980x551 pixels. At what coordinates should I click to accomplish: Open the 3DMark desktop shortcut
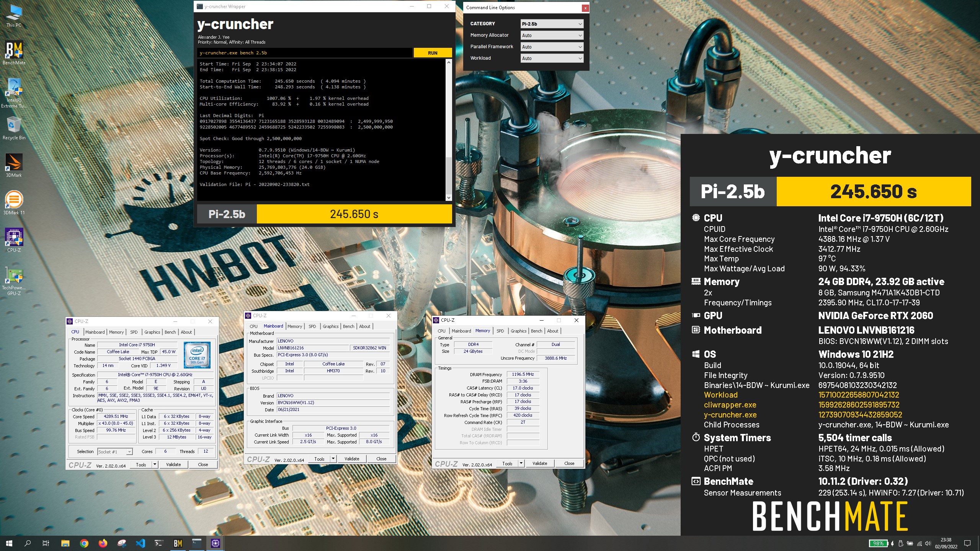14,165
